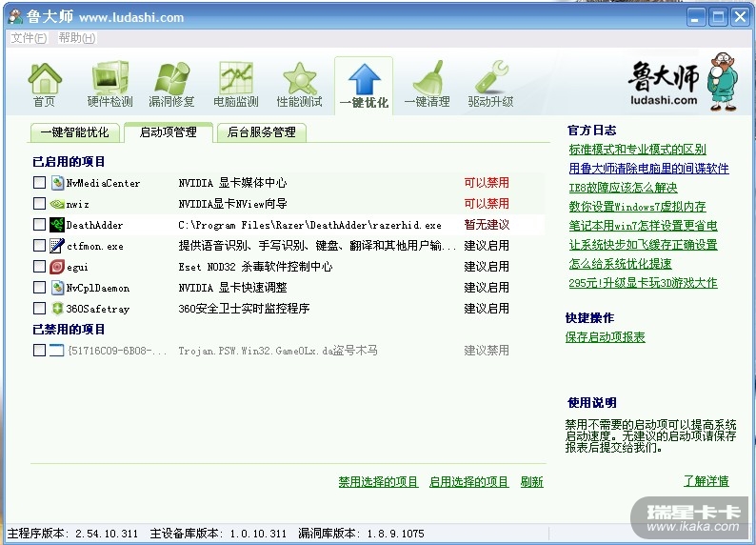Click the nwiz NVIDIA eye icon
This screenshot has width=756, height=545.
(x=57, y=204)
